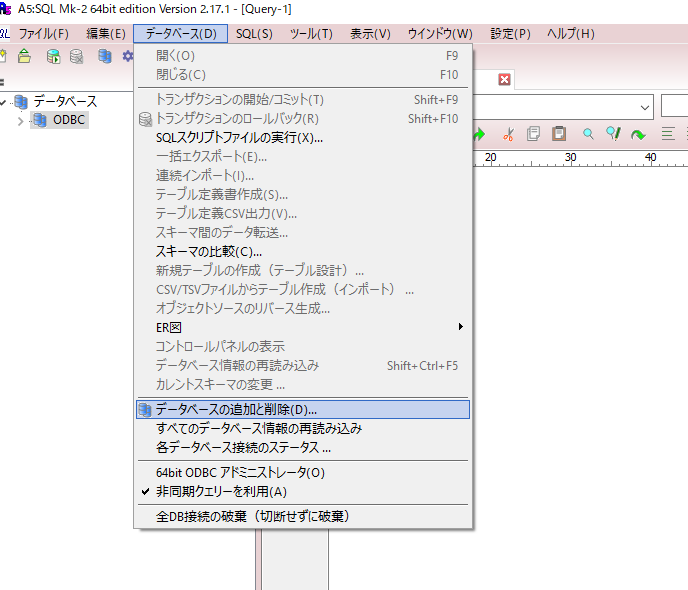
Task: Click the curved green arrow icon
Action: click(x=638, y=134)
